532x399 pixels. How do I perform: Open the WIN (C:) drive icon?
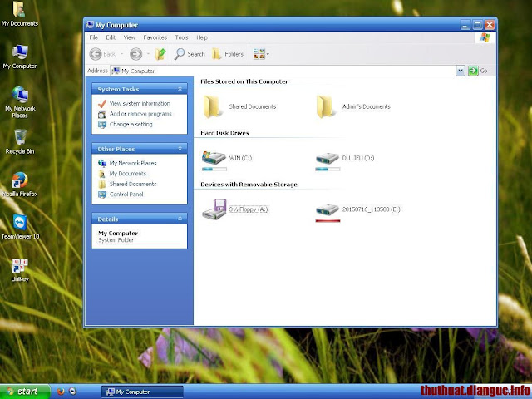(214, 158)
